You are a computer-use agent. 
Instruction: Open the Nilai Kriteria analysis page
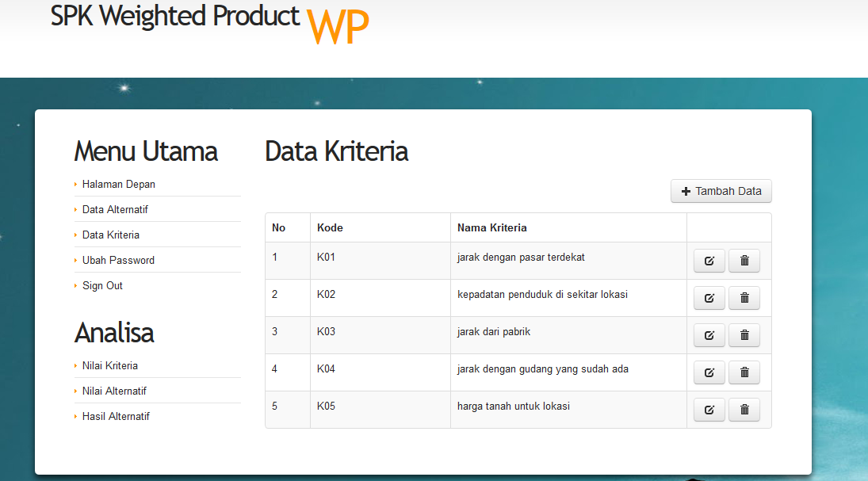coord(109,365)
